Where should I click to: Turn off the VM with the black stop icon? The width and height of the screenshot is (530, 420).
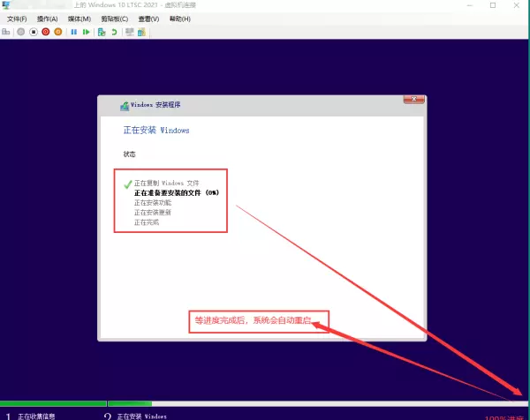[34, 32]
